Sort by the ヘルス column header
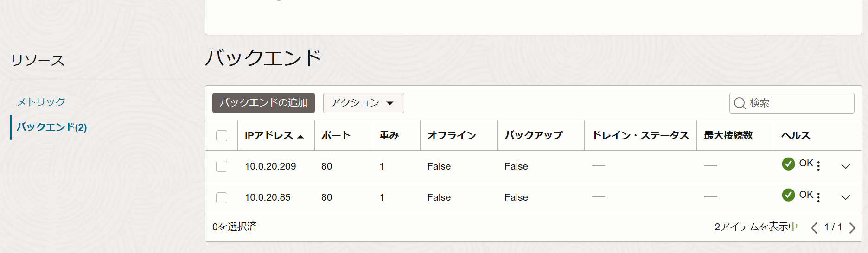Image resolution: width=868 pixels, height=253 pixels. point(796,135)
